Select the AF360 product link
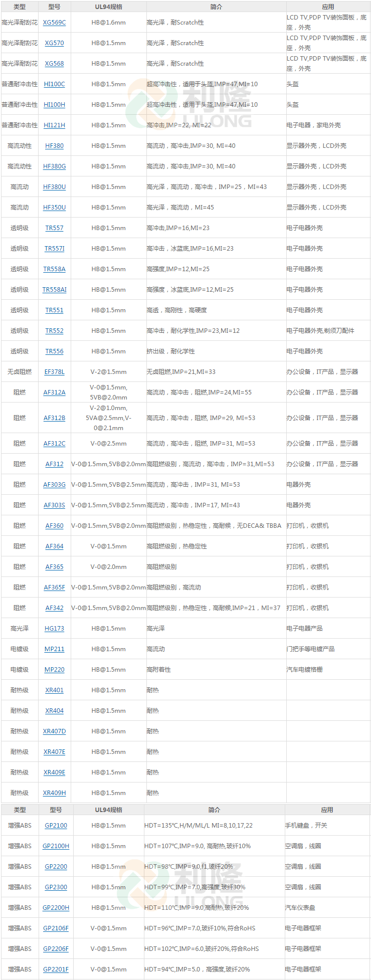Image resolution: width=371 pixels, height=980 pixels. tap(54, 526)
